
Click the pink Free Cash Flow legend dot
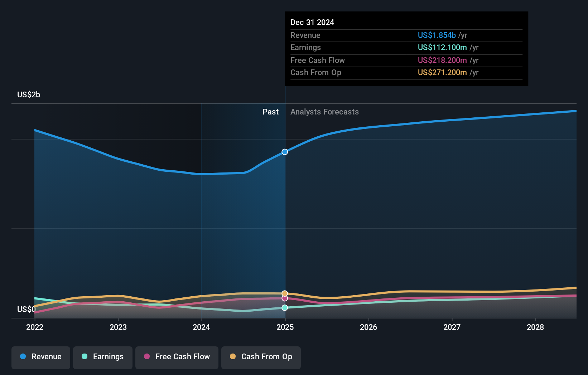pos(147,357)
